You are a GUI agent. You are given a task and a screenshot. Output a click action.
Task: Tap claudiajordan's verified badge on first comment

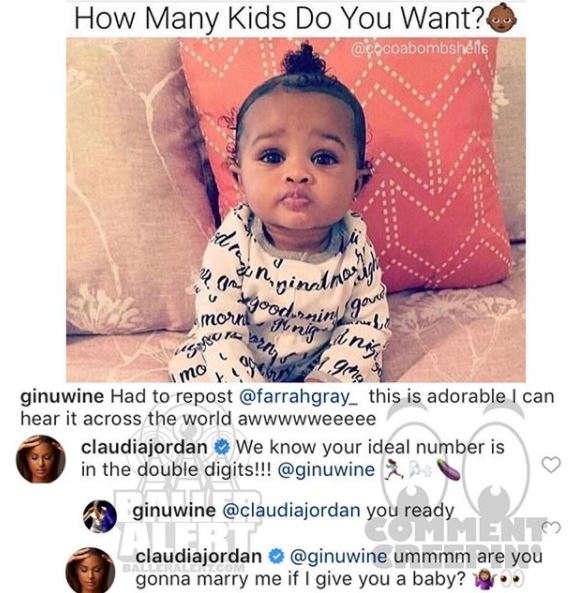click(222, 448)
